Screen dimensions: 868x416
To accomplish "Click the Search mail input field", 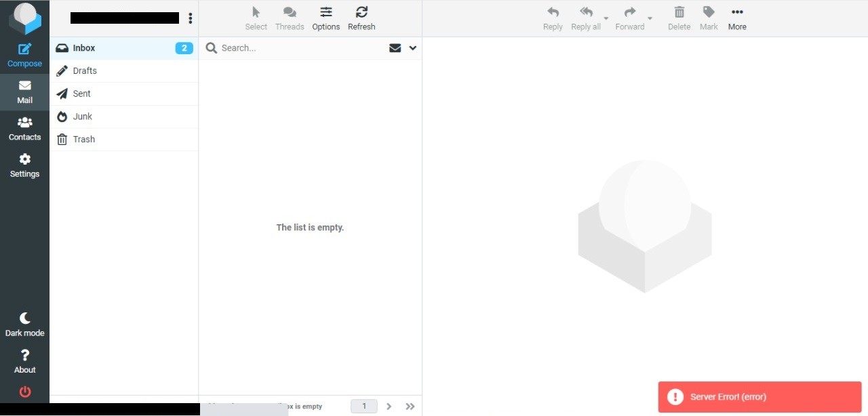I will point(298,48).
